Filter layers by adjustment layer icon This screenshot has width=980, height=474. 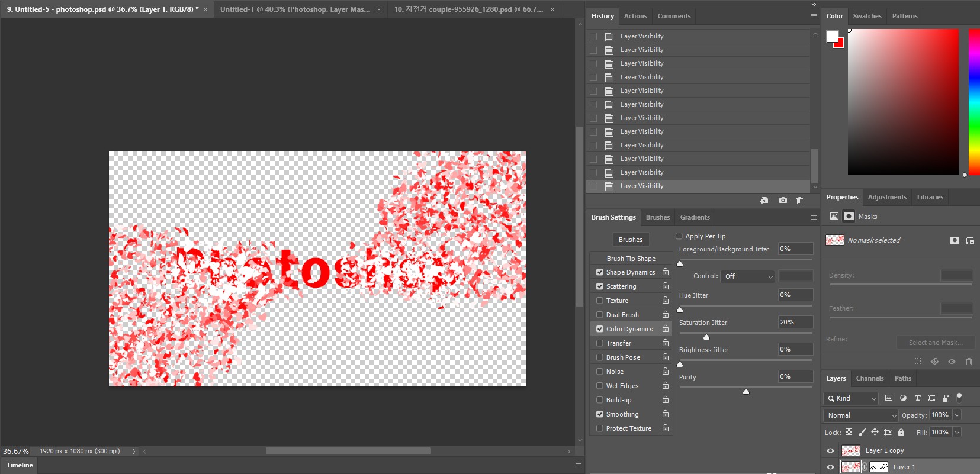tap(903, 398)
